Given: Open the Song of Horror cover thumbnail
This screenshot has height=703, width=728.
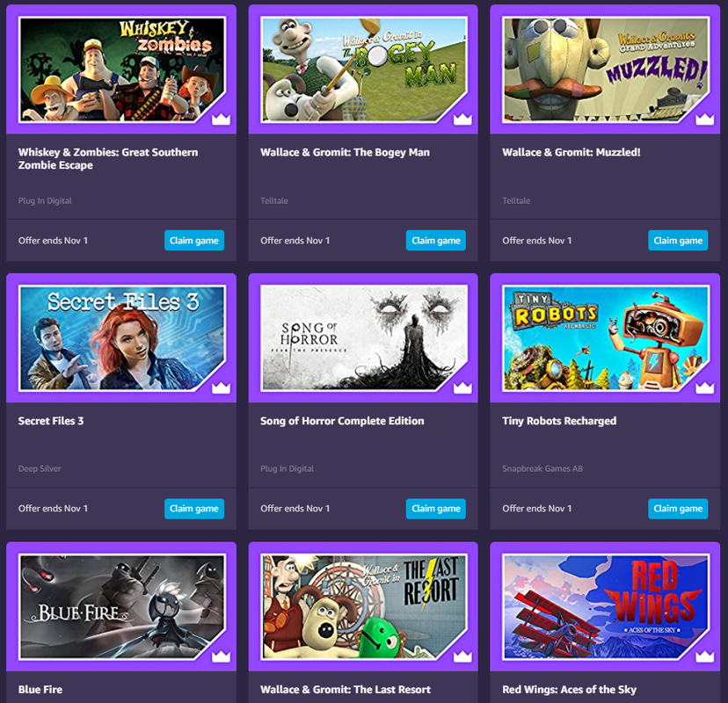Looking at the screenshot, I should [x=363, y=337].
